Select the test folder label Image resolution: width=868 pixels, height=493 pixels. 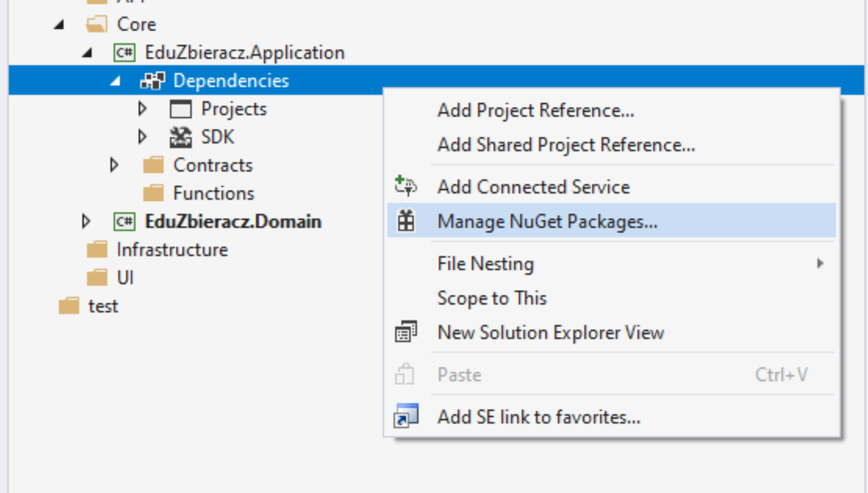(103, 306)
